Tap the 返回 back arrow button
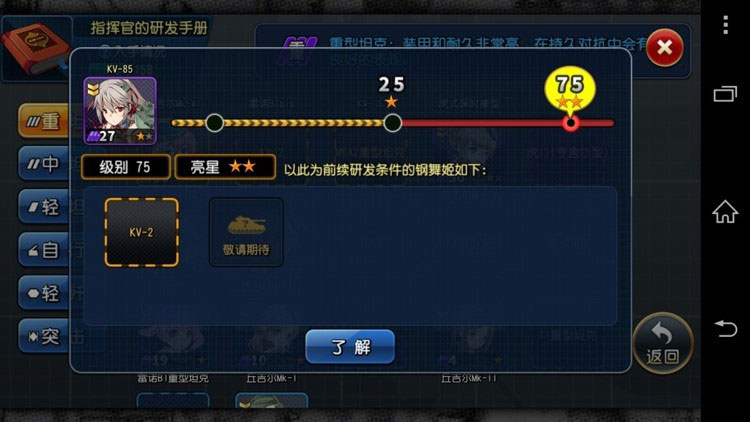This screenshot has width=750, height=422. [x=662, y=343]
